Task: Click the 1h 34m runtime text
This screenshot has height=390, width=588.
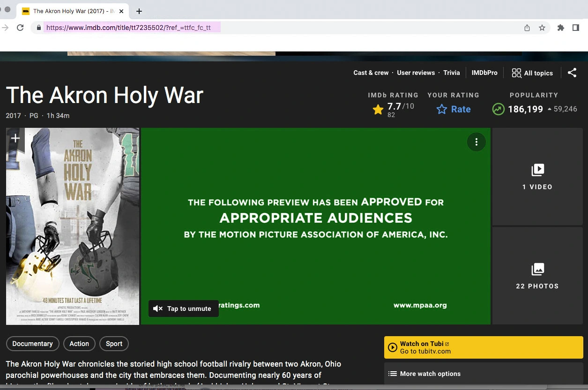Action: pos(58,116)
